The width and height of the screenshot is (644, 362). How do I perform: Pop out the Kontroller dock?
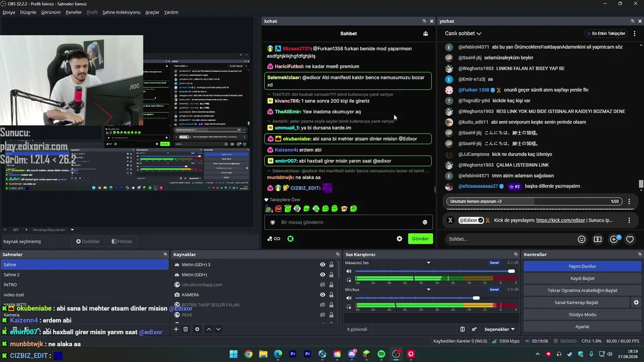point(640,254)
